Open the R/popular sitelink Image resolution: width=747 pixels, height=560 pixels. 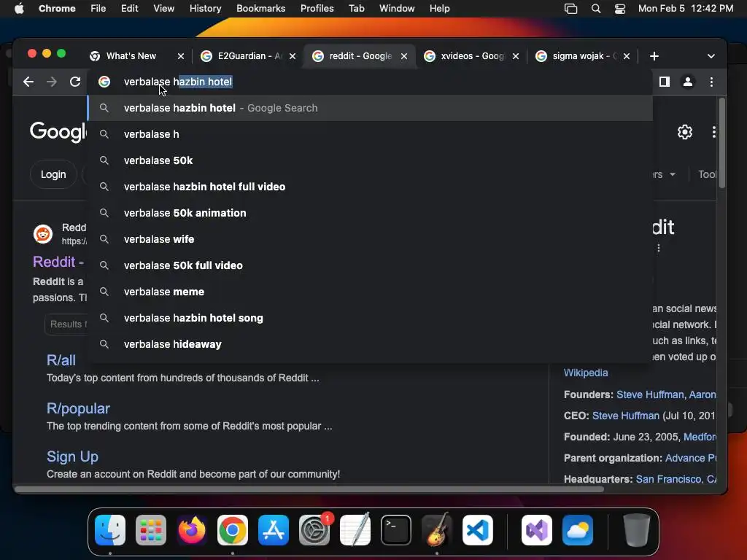click(x=78, y=408)
